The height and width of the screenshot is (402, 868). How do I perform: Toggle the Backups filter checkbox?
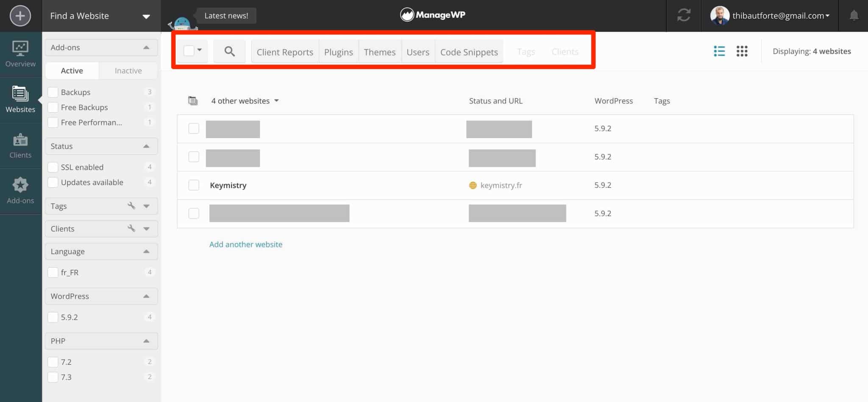[x=53, y=92]
